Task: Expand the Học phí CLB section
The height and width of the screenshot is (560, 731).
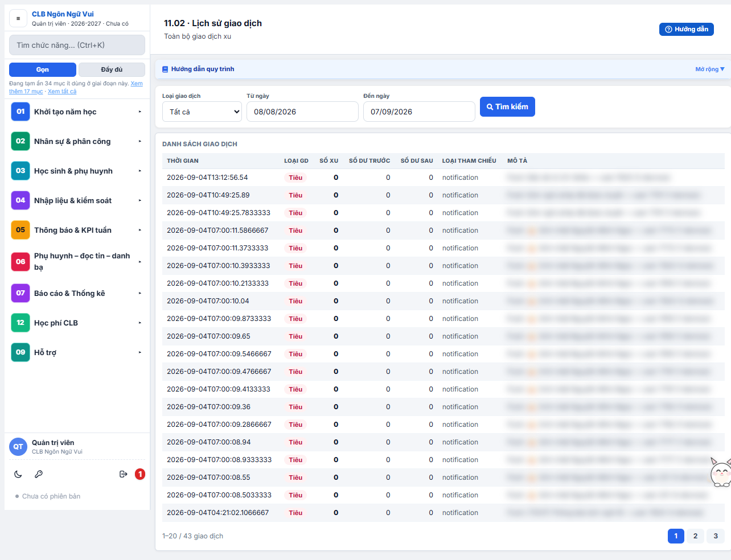Action: [77, 323]
